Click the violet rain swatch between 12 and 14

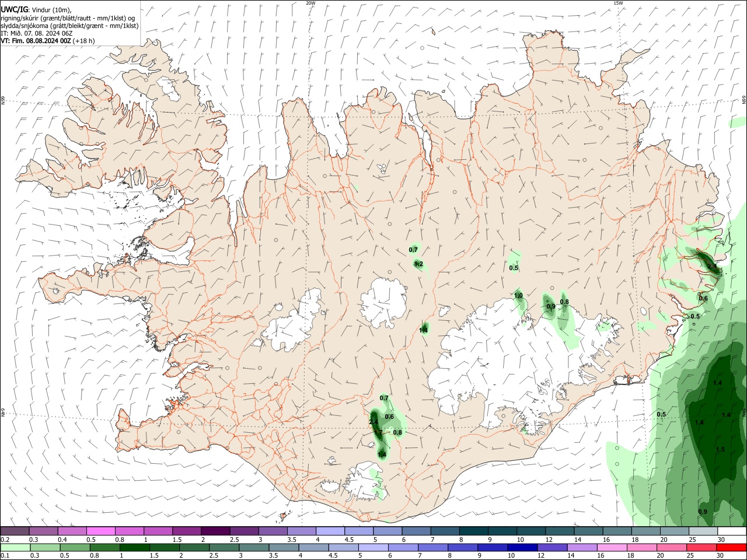click(x=551, y=548)
